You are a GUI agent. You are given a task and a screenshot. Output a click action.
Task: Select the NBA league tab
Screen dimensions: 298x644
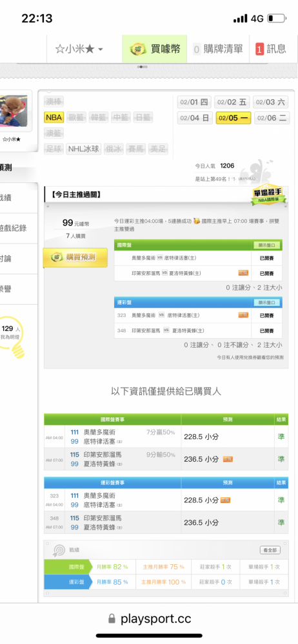54,117
